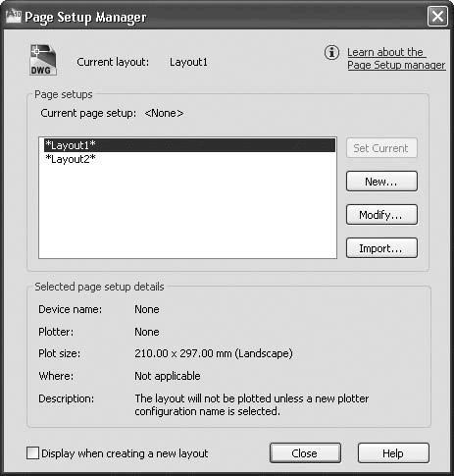454x476 pixels.
Task: Import page setups via Import...
Action: pos(381,248)
